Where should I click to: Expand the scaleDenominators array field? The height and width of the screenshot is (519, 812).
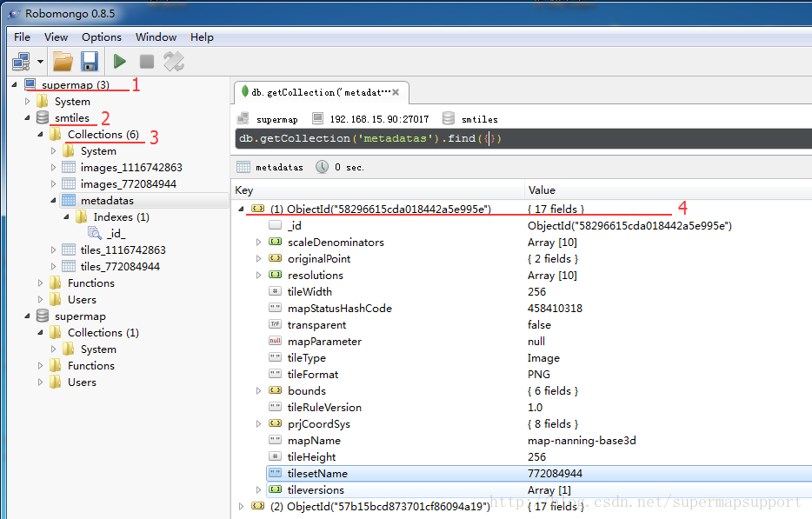click(x=258, y=242)
